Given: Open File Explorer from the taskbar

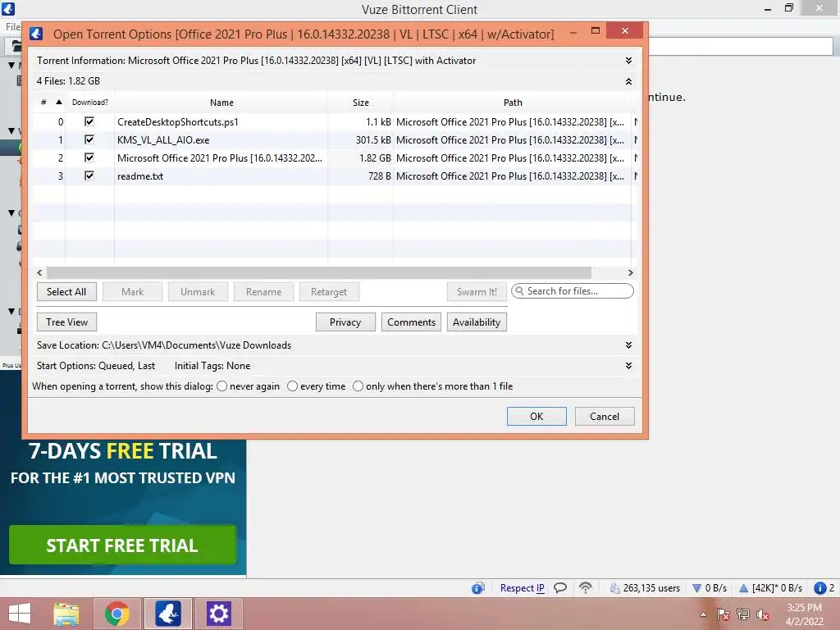Looking at the screenshot, I should coord(66,614).
